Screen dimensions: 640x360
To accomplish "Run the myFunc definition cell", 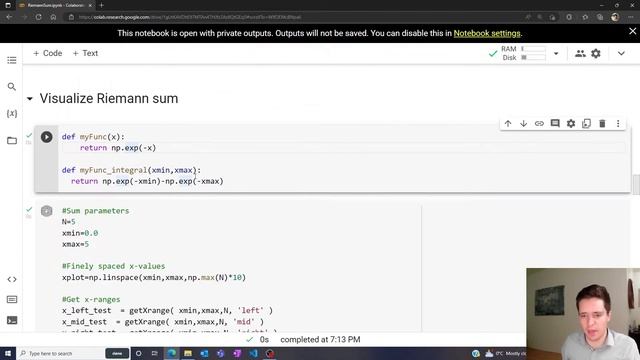I will point(47,137).
